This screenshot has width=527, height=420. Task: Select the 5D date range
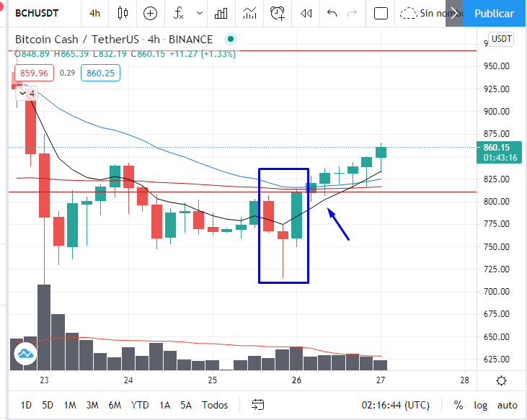[48, 405]
